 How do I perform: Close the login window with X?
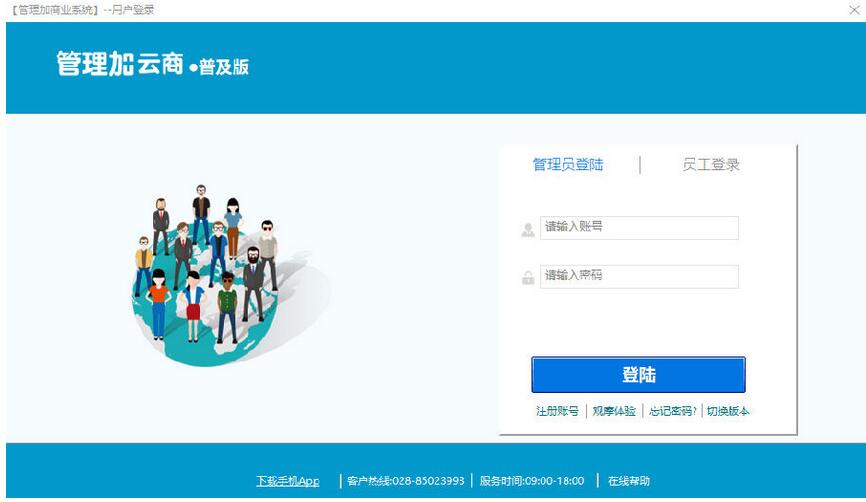[x=854, y=10]
